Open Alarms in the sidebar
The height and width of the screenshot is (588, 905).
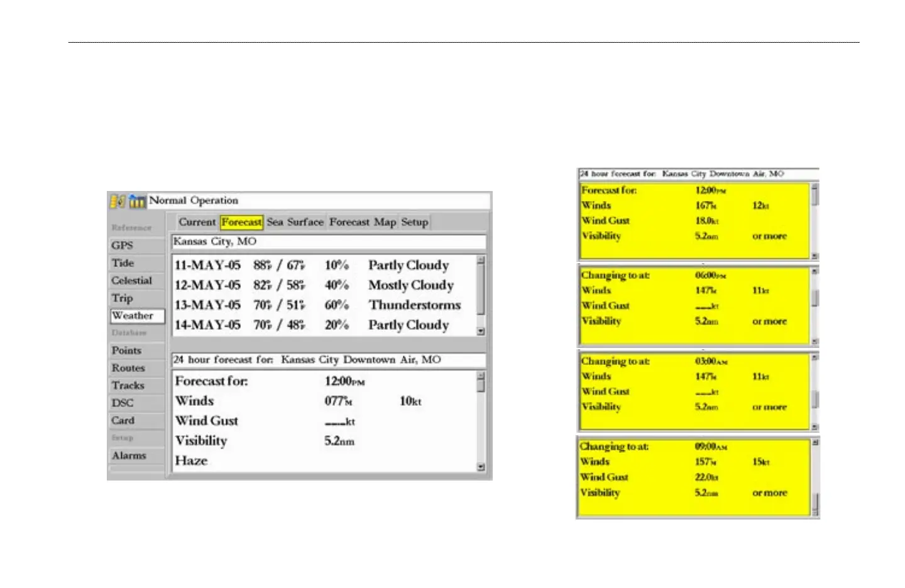coord(137,455)
